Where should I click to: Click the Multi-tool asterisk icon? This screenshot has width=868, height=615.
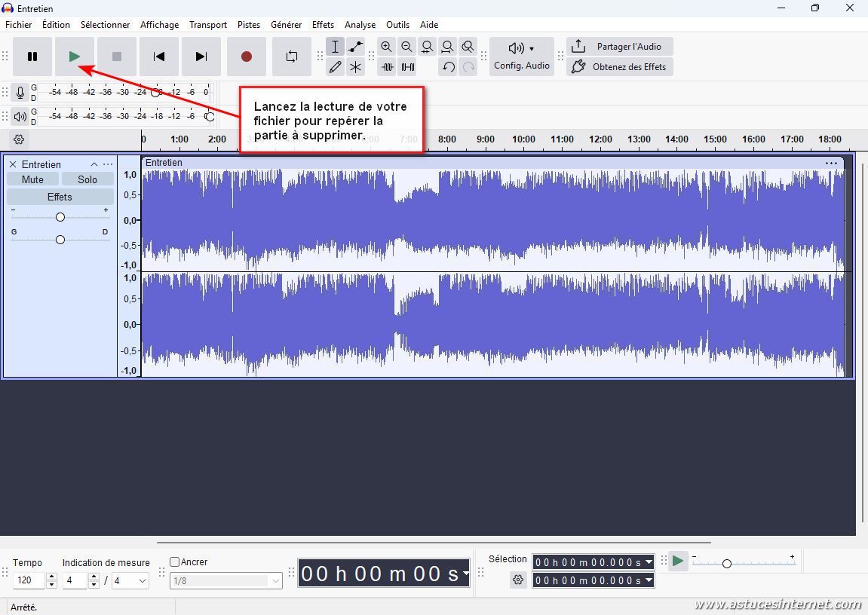point(355,67)
